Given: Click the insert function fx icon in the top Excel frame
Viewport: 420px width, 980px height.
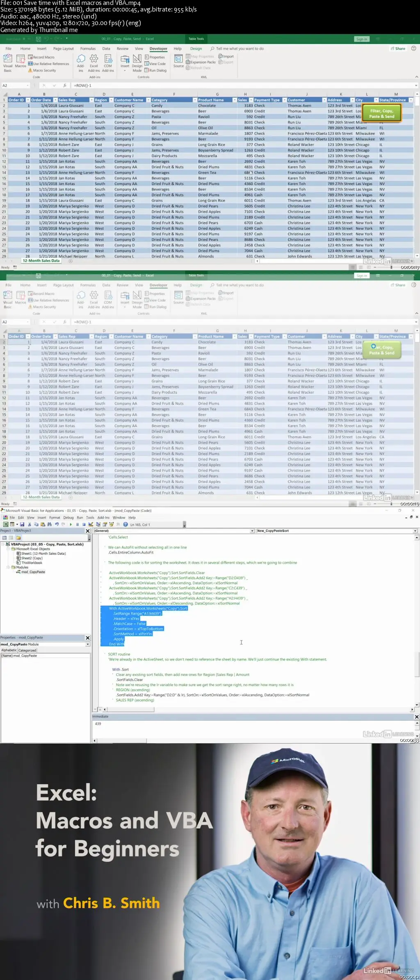Looking at the screenshot, I should coord(64,85).
